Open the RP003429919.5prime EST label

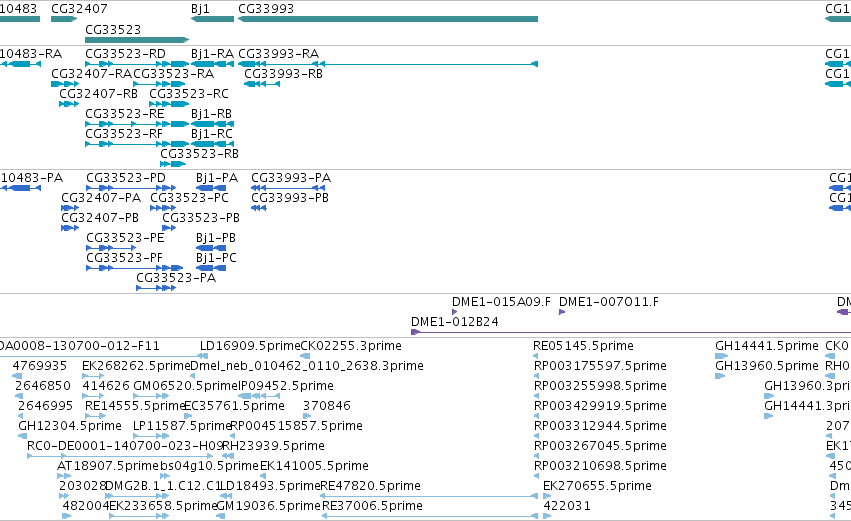600,406
